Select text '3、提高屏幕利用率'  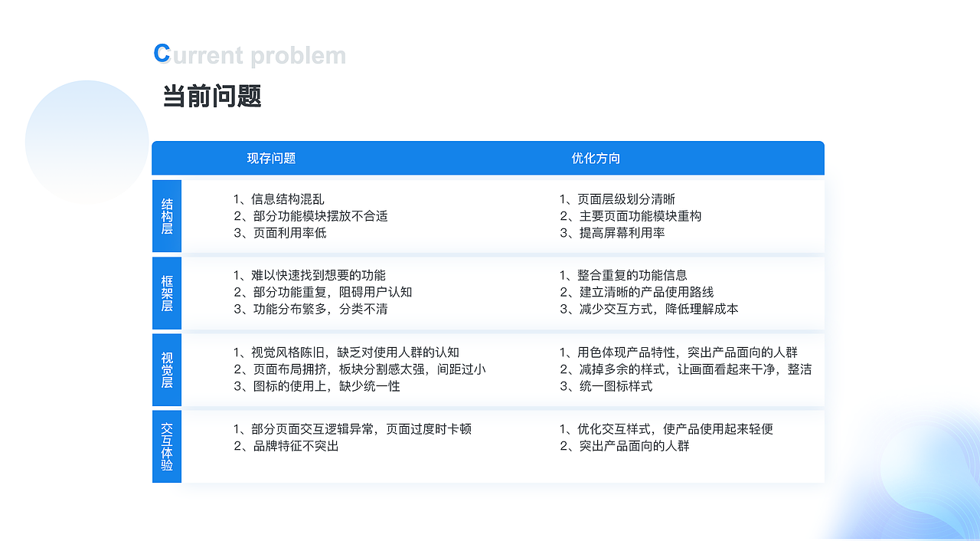pyautogui.click(x=612, y=233)
